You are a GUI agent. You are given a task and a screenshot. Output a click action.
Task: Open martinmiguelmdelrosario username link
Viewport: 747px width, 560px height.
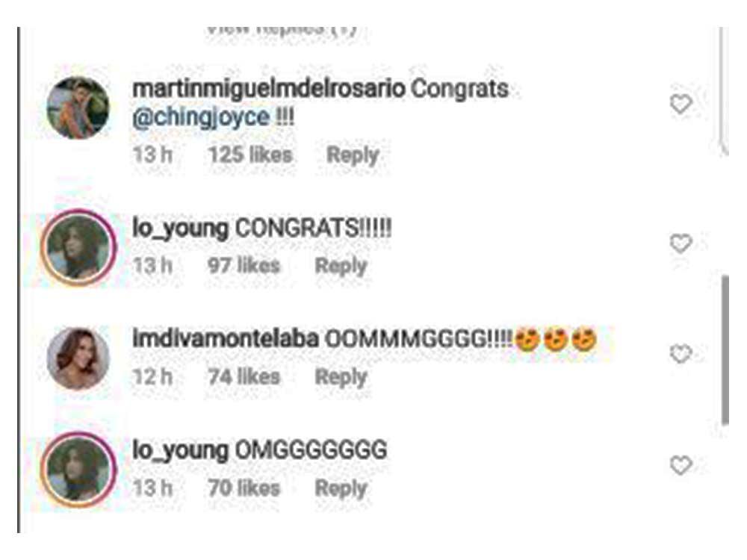click(269, 89)
